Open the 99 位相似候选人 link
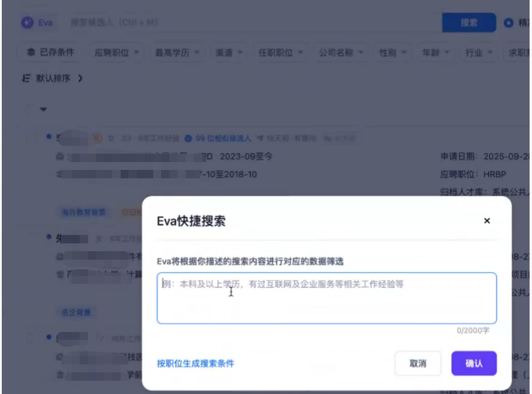Viewport: 532px width, 394px height. [223, 138]
